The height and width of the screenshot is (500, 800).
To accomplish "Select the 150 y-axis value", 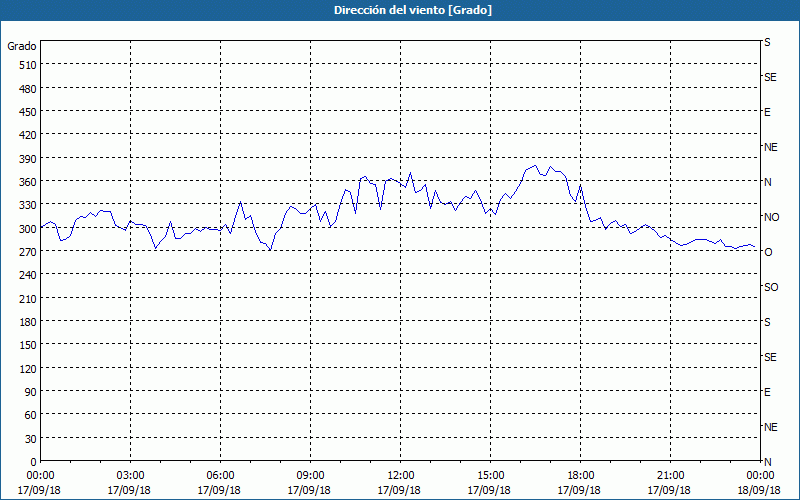I will pyautogui.click(x=28, y=345).
